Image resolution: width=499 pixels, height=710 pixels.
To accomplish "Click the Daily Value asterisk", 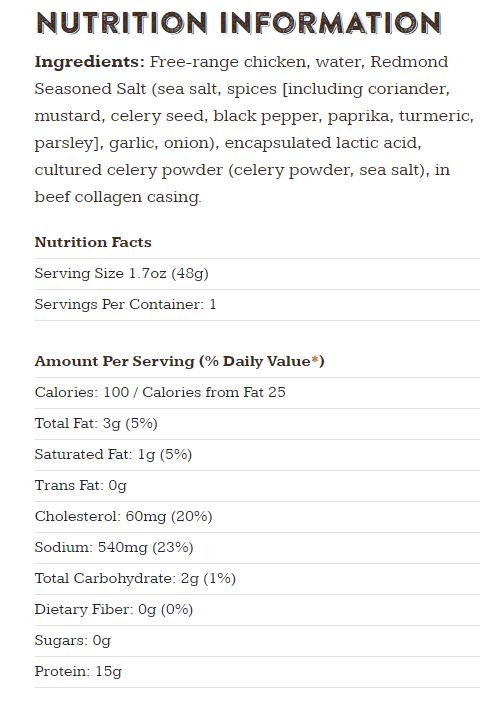I will click(315, 360).
